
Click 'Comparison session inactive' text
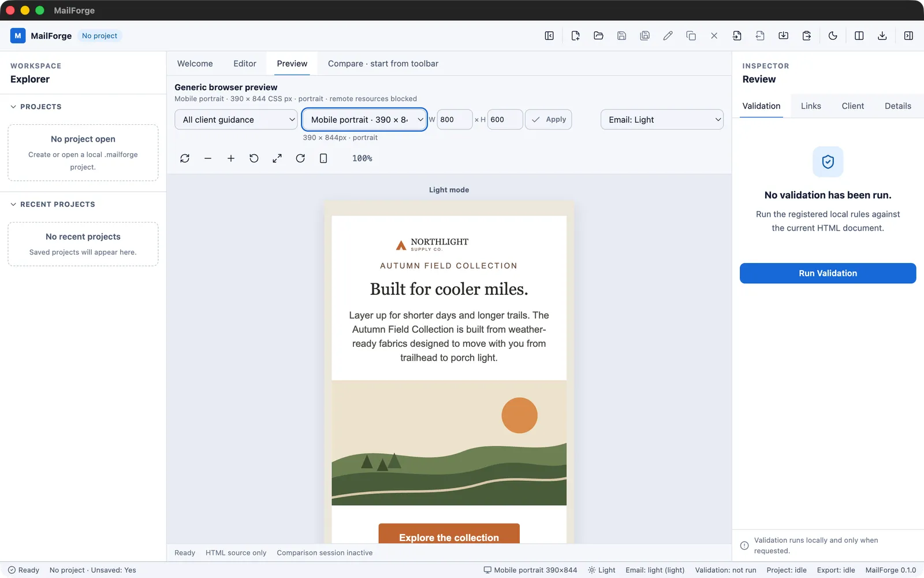[325, 553]
